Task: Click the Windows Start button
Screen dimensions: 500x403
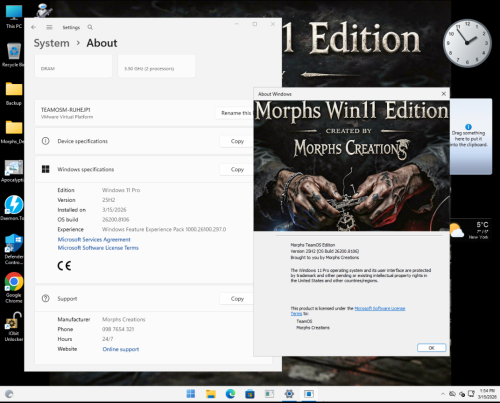Action: point(191,394)
